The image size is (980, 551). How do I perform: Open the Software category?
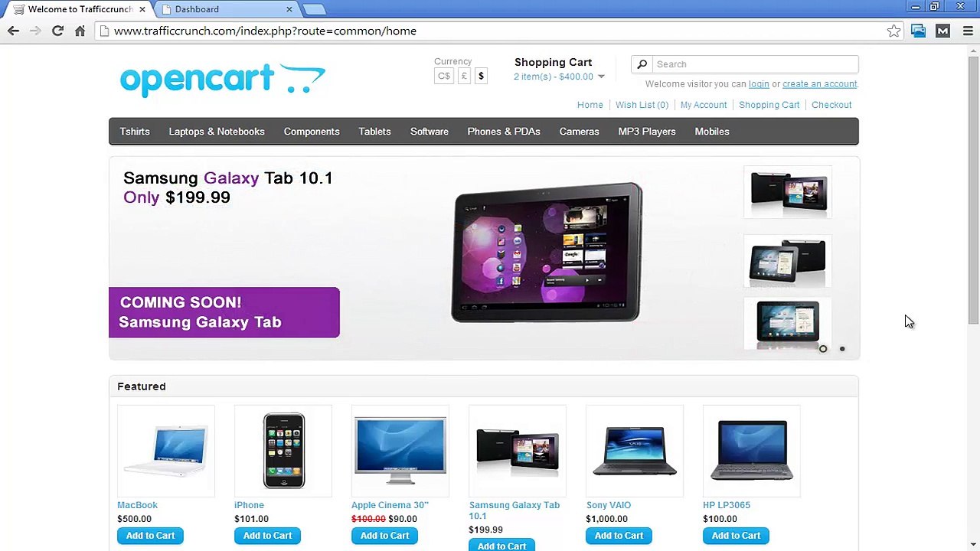(x=430, y=132)
